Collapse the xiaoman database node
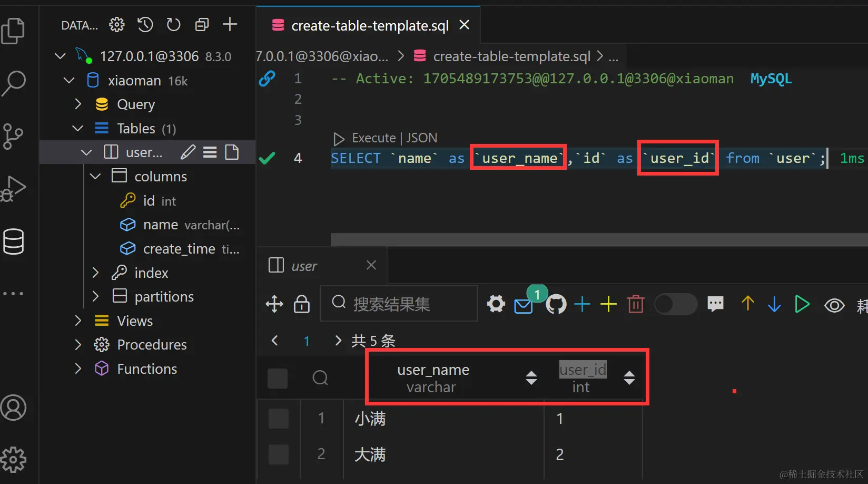The height and width of the screenshot is (484, 868). click(x=69, y=80)
